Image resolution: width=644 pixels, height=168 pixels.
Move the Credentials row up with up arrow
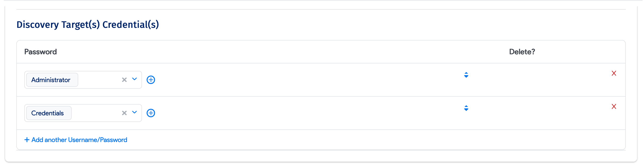(x=466, y=106)
